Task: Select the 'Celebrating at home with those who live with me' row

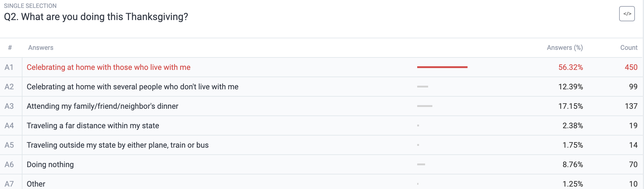Action: [x=321, y=67]
